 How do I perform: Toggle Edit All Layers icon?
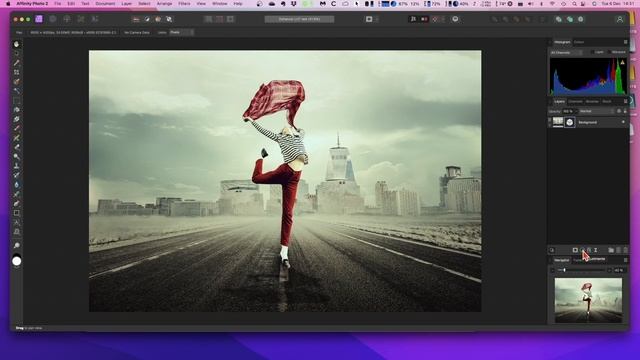click(x=551, y=250)
